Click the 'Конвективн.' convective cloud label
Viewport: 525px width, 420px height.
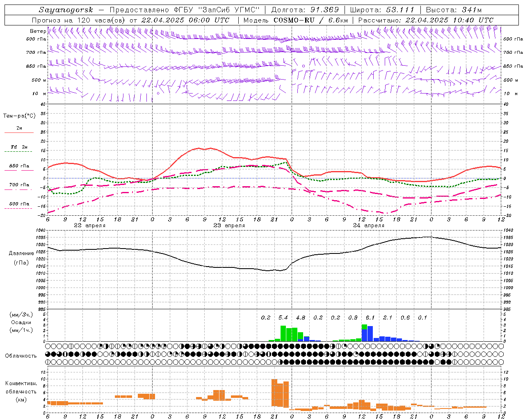(21, 383)
